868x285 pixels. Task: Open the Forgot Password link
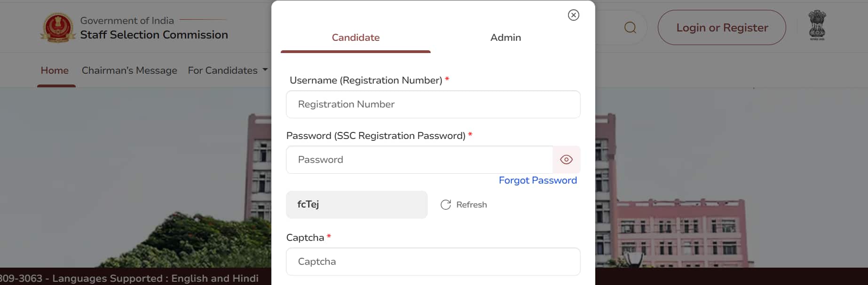(x=537, y=180)
